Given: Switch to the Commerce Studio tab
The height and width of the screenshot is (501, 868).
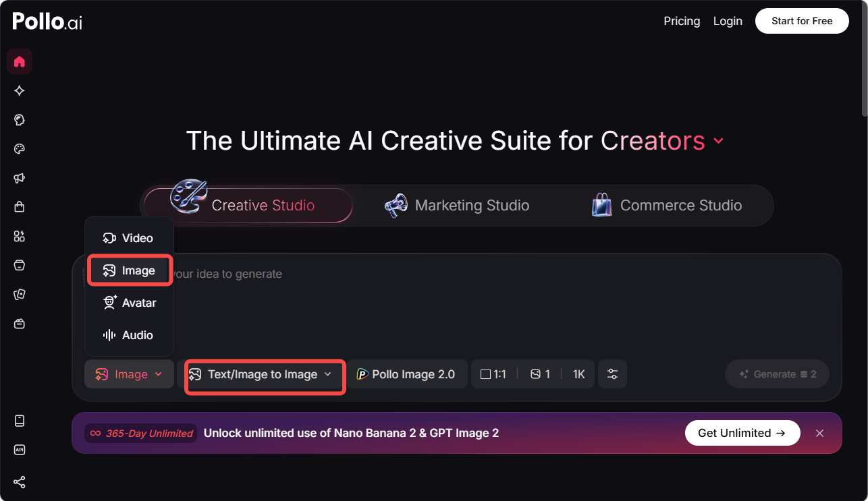Looking at the screenshot, I should pos(668,205).
